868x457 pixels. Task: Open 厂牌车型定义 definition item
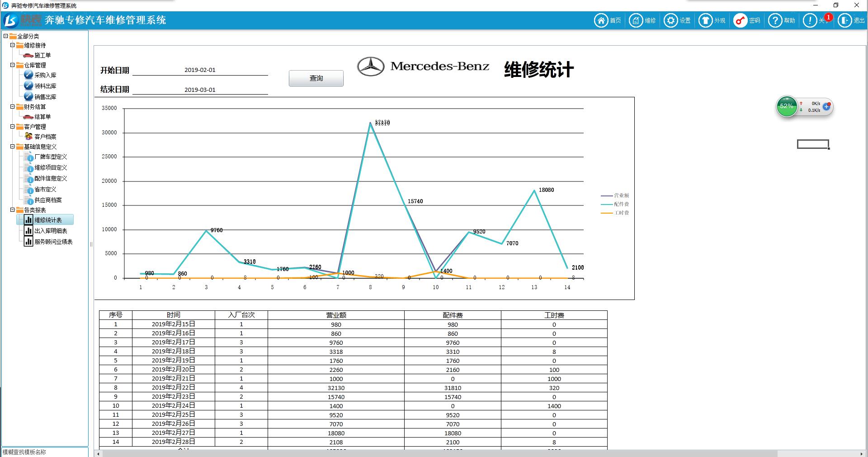[45, 157]
